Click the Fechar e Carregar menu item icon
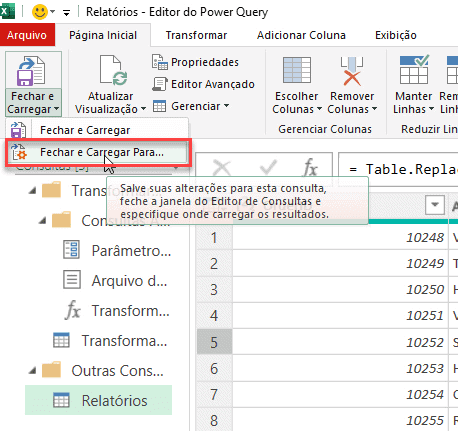Viewport: 458px width, 431px height. 18,130
